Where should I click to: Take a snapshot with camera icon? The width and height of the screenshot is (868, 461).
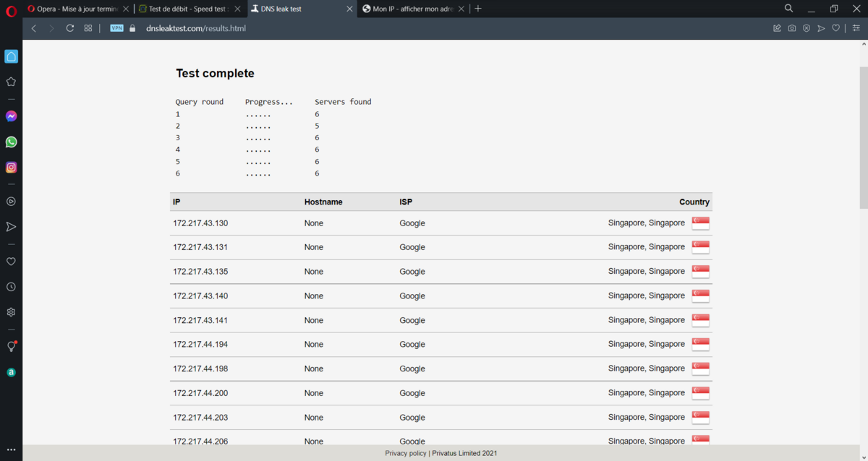tap(792, 28)
